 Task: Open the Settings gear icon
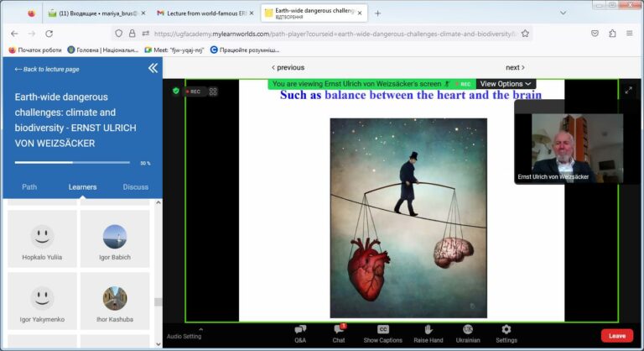[x=506, y=329]
